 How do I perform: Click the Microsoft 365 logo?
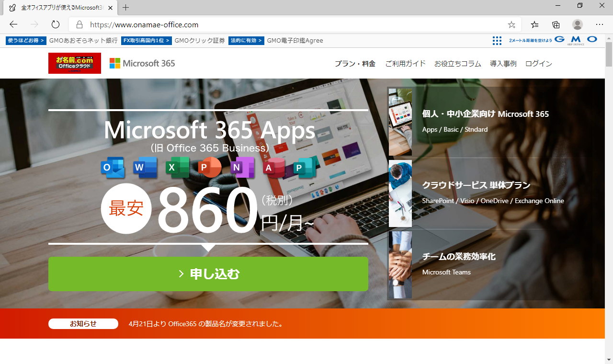(x=142, y=63)
